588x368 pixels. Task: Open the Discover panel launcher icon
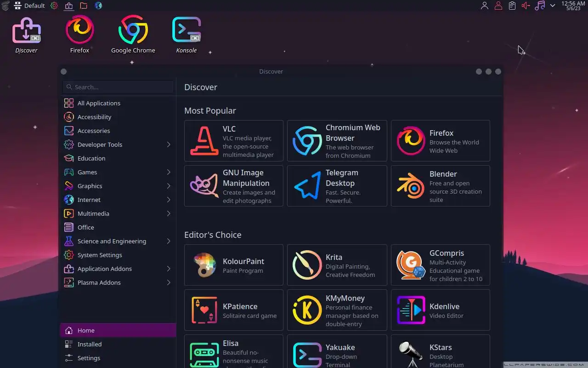69,6
